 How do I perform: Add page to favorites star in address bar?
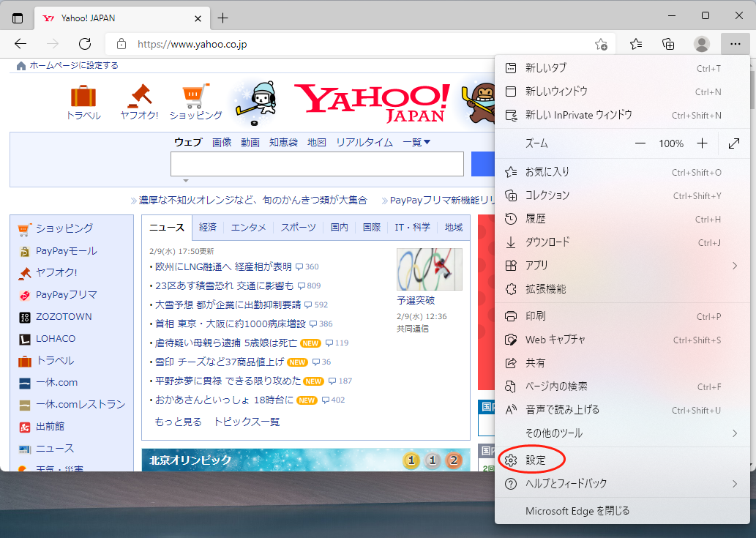[601, 44]
